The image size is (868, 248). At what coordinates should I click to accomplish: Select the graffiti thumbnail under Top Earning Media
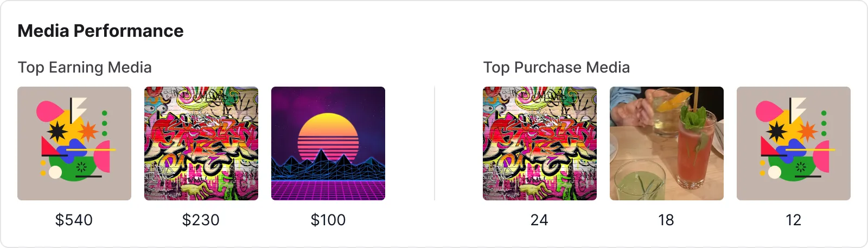click(x=201, y=143)
